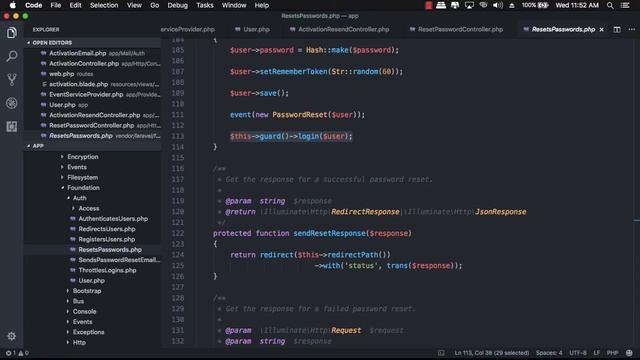Click the sendResetResponse function name
The height and width of the screenshot is (360, 640).
[x=329, y=233]
